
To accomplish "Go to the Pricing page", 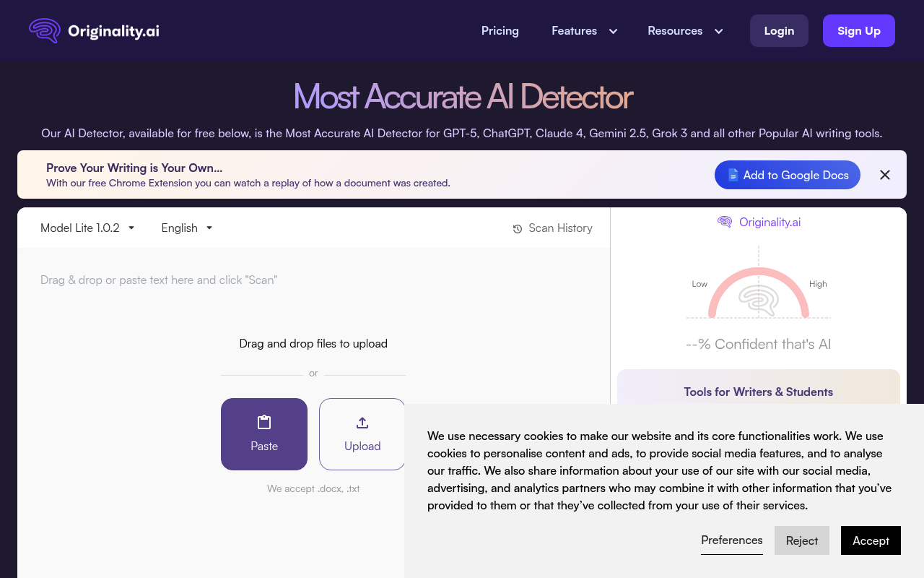I will pos(500,31).
